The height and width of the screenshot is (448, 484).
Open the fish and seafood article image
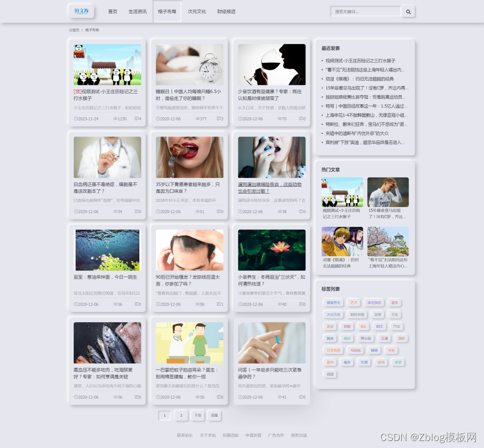(108, 343)
